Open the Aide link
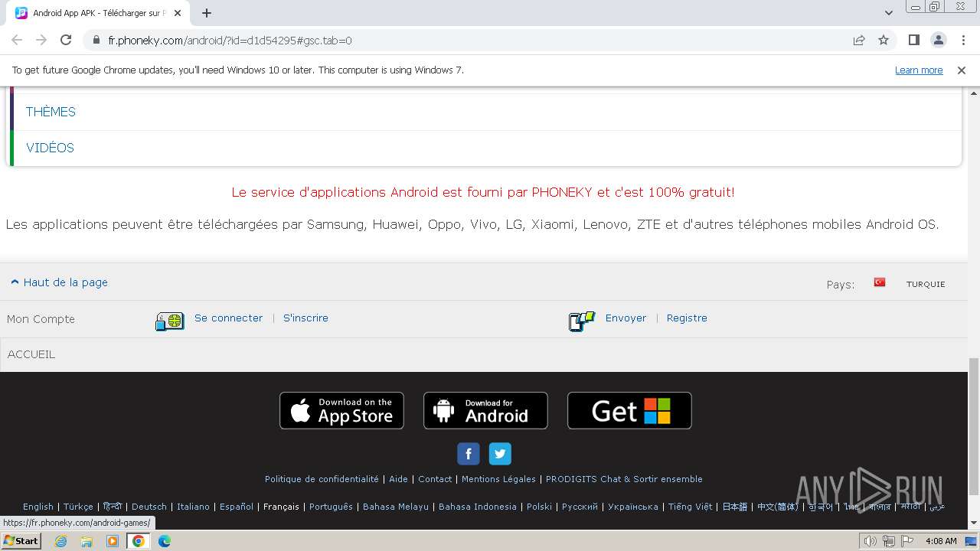980x551 pixels. (x=398, y=479)
